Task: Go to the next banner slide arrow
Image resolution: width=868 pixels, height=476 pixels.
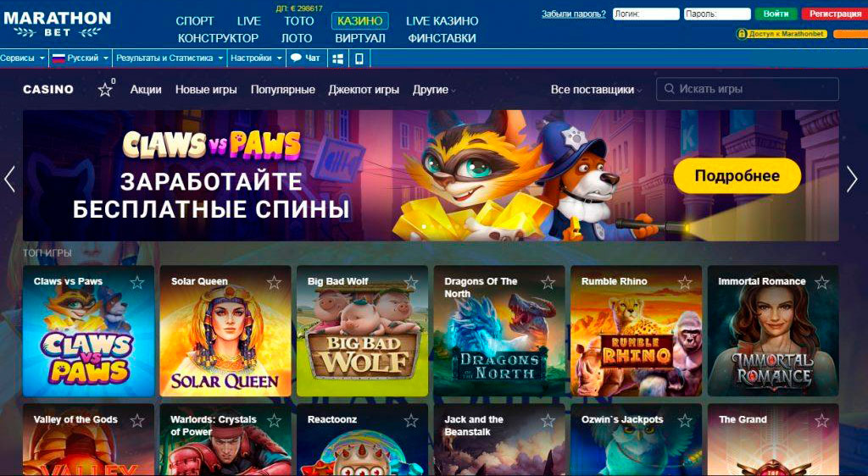Action: [852, 179]
